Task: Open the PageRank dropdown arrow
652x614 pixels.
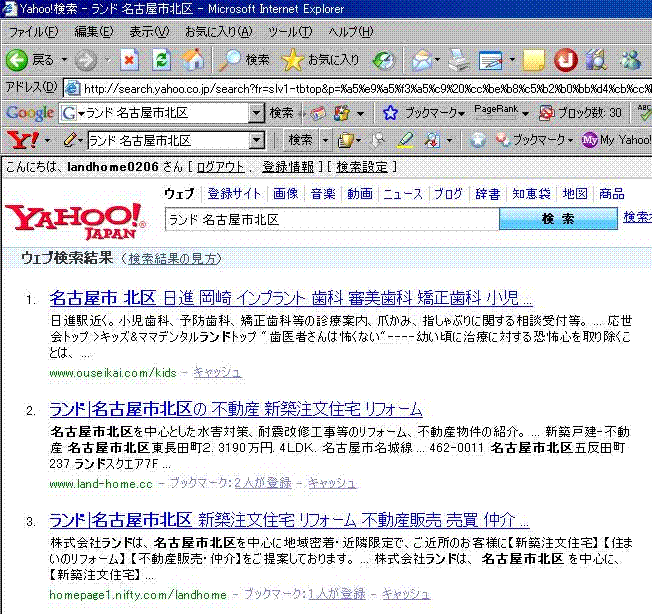Action: pos(525,114)
